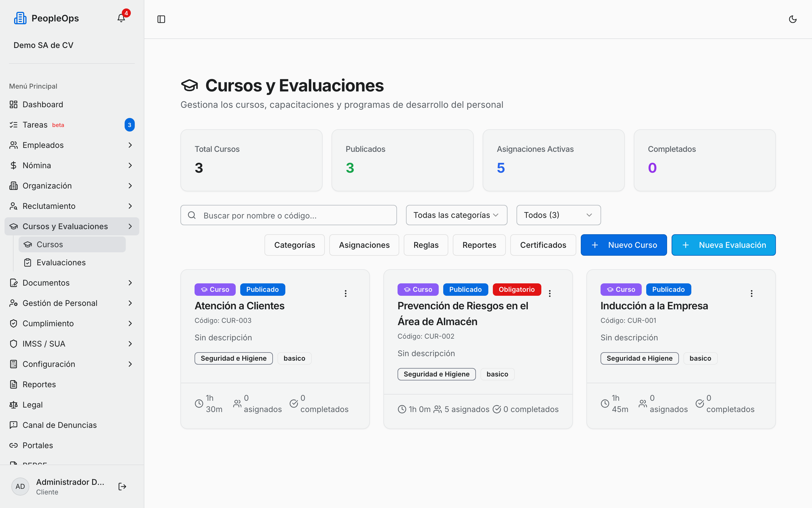Click the Portales link icon
The image size is (812, 508).
(14, 446)
